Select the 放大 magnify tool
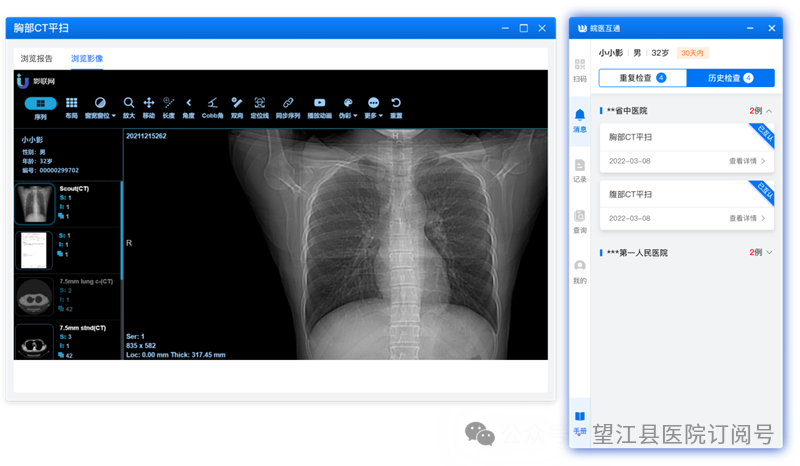This screenshot has height=466, width=800. pyautogui.click(x=129, y=108)
